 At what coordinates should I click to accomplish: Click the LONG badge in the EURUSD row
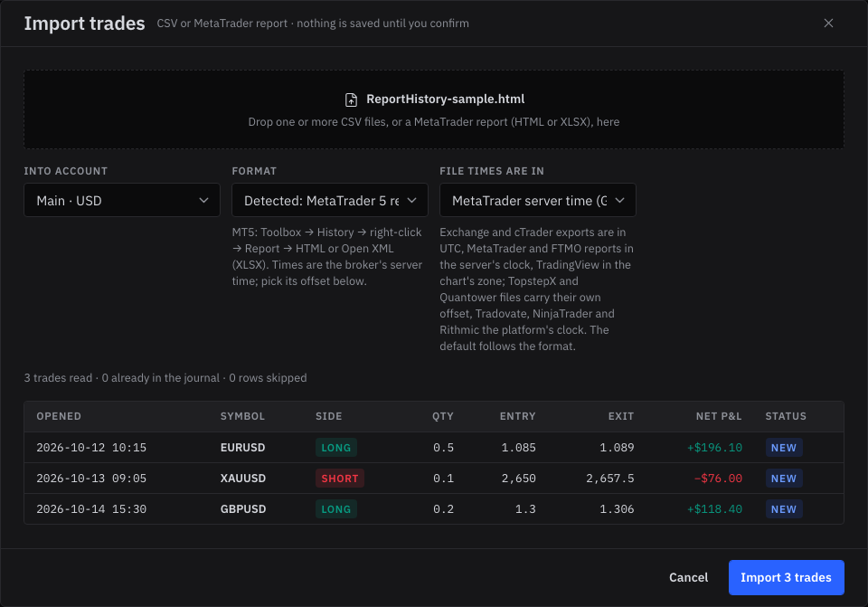(336, 448)
